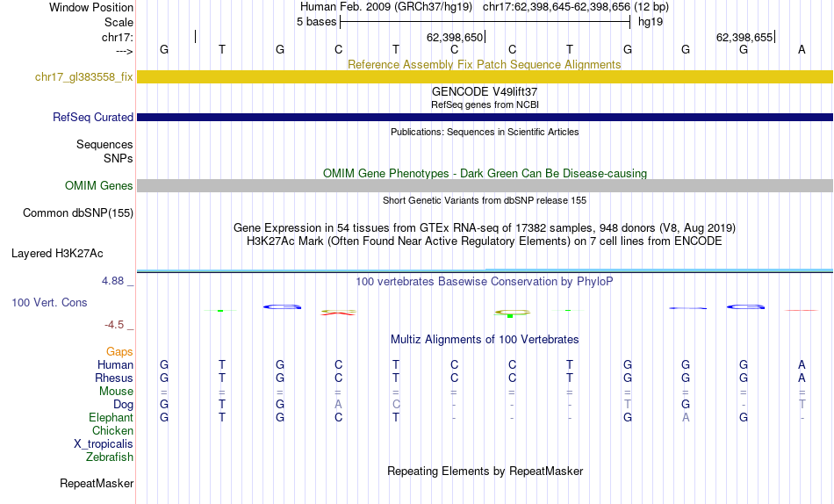
Task: Click the H3K27Ac Mark ENCODE track title
Action: [x=484, y=241]
